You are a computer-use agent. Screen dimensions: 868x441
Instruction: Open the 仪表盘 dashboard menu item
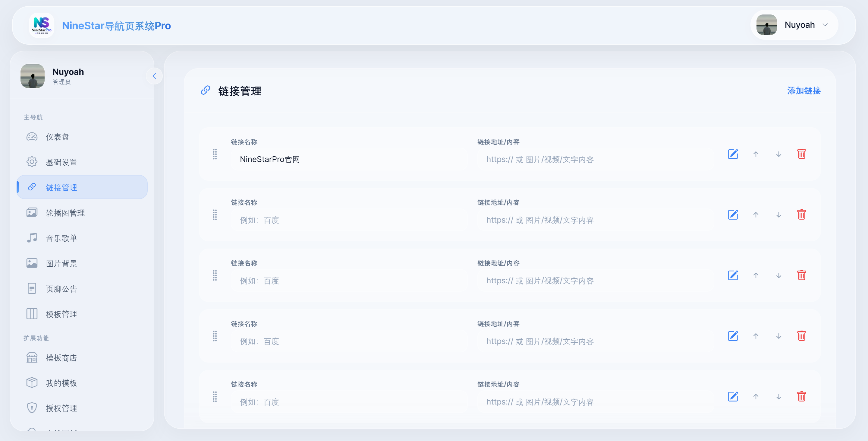pos(82,137)
